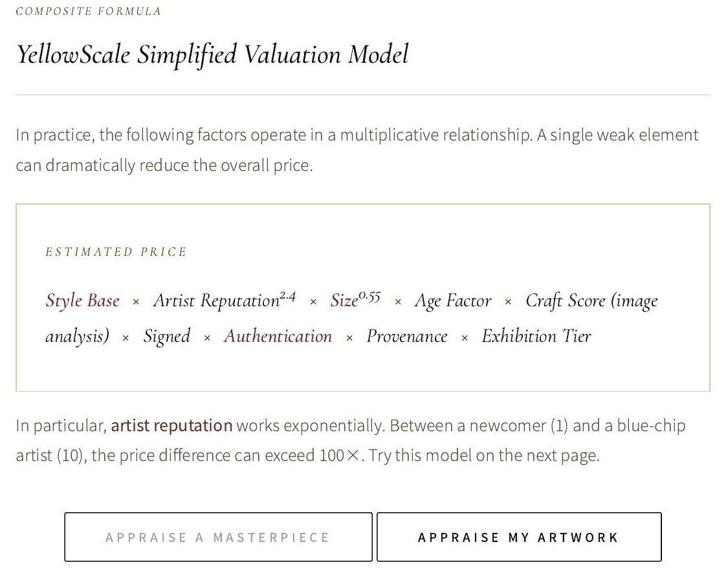Click the Composite Formula section label
Viewport: 728px width, 573px height.
[x=88, y=11]
